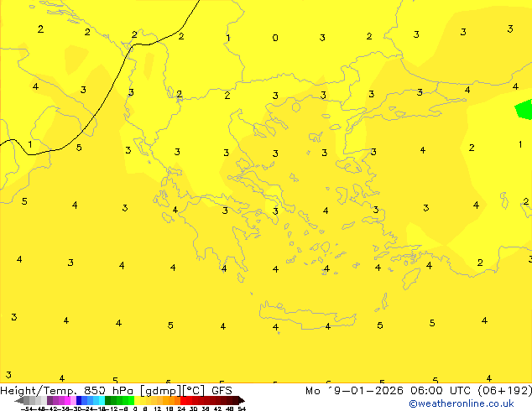Click the '06:00 UTC' time text
This screenshot has height=411, width=532.
point(440,391)
